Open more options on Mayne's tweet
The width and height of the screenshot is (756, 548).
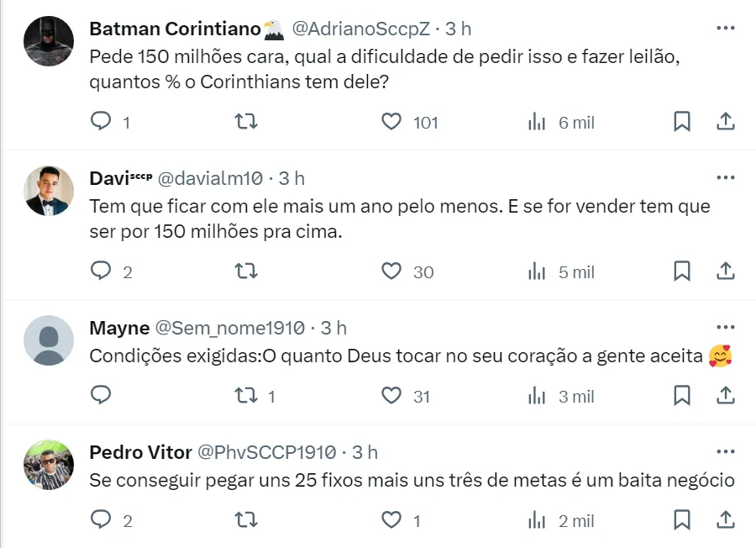click(x=726, y=327)
